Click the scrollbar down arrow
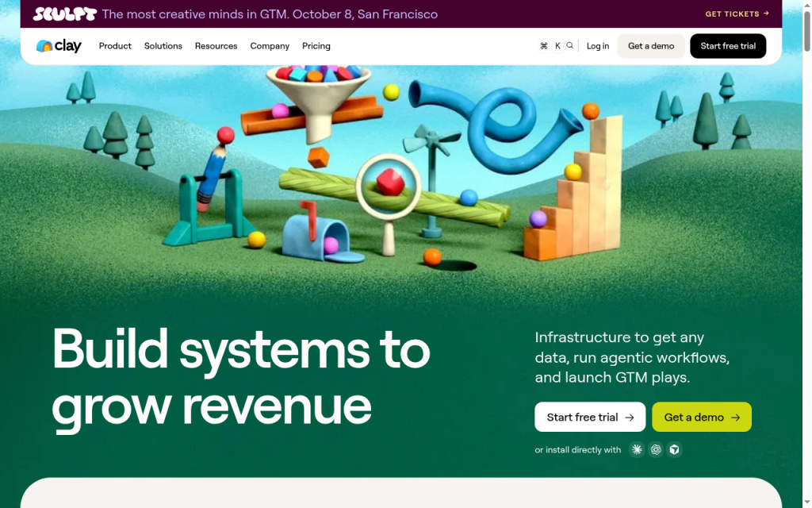The height and width of the screenshot is (508, 812). (806, 502)
